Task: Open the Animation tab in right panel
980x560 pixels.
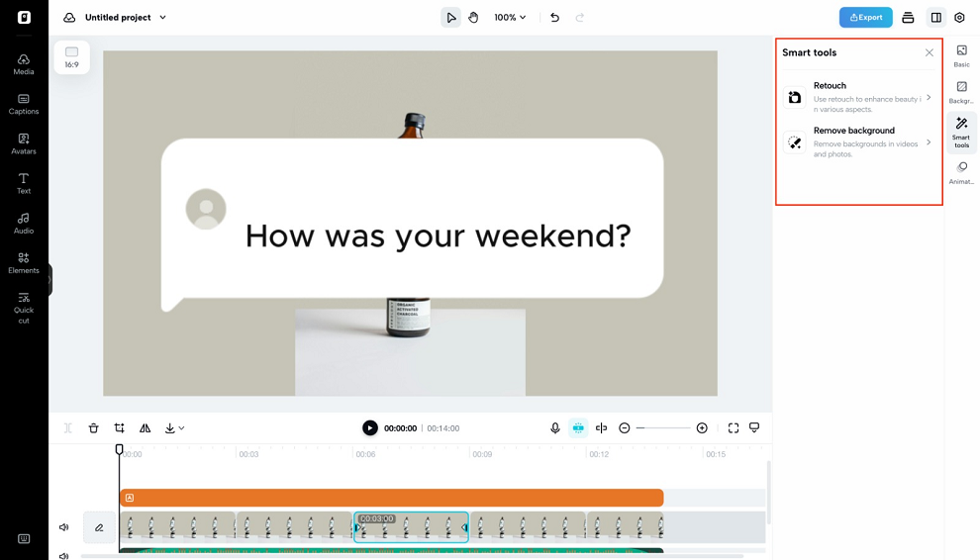Action: (961, 173)
